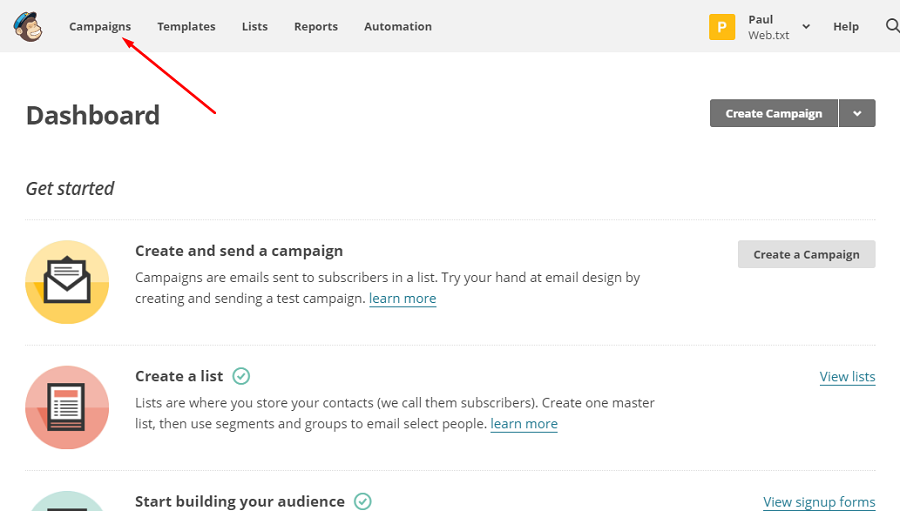Follow the View lists link
Image resolution: width=900 pixels, height=511 pixels.
pyautogui.click(x=847, y=377)
